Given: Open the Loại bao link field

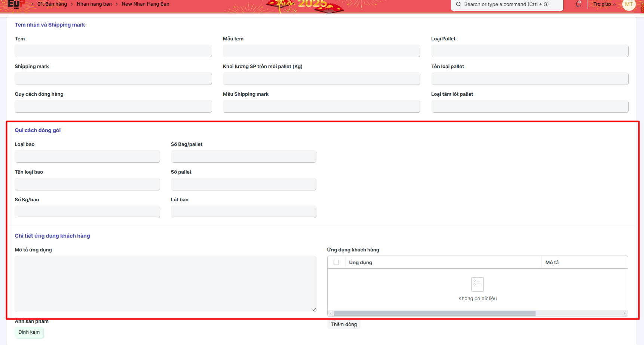Looking at the screenshot, I should [87, 156].
